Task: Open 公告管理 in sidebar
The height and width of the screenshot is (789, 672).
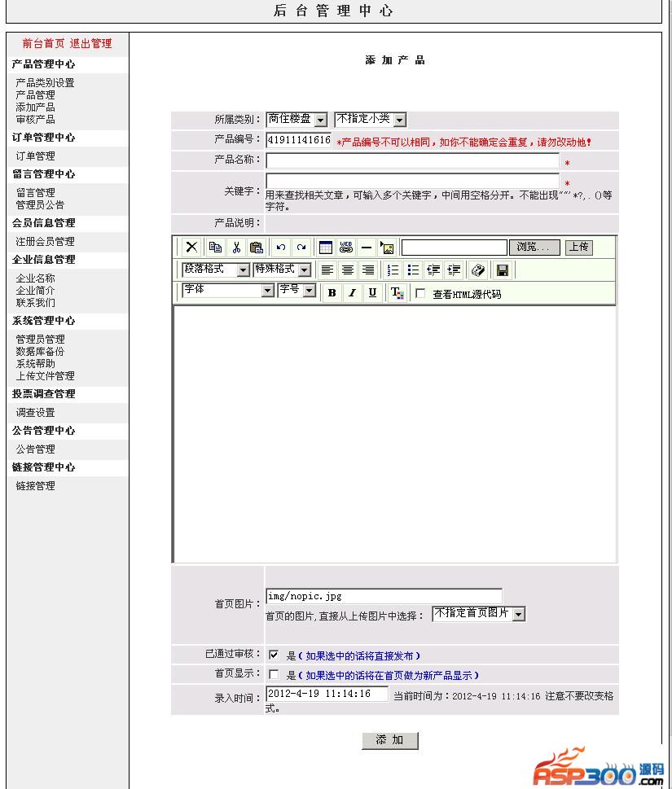Action: tap(35, 449)
